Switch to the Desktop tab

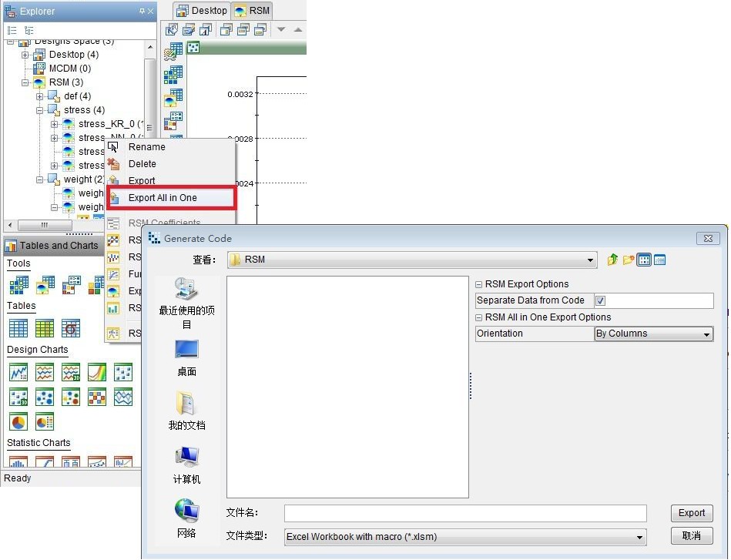tap(202, 10)
